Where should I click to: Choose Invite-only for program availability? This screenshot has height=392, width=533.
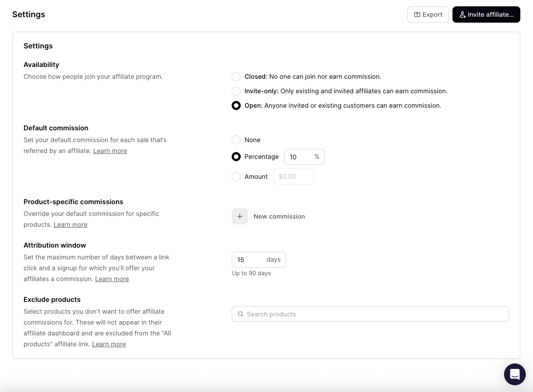[236, 91]
